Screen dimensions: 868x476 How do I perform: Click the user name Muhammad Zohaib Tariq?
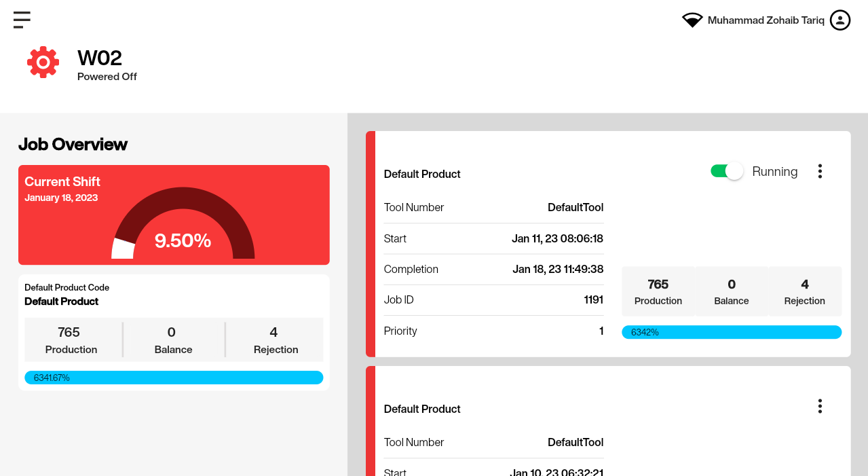766,20
